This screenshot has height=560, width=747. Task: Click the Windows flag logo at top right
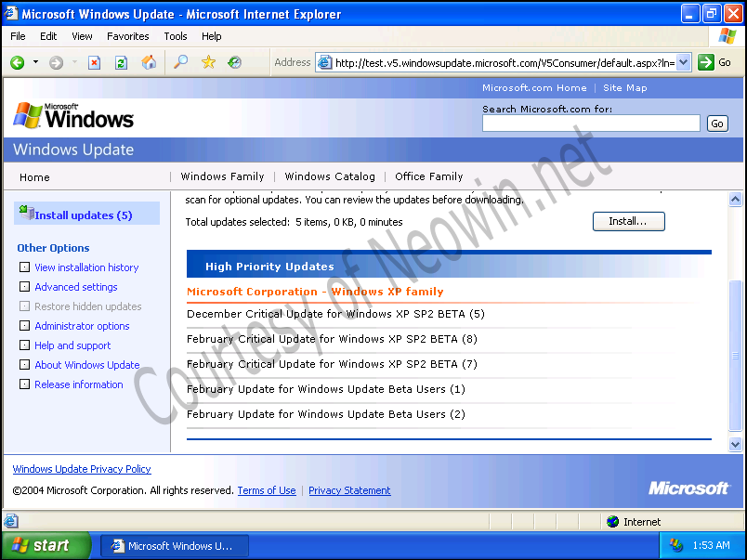[x=727, y=36]
